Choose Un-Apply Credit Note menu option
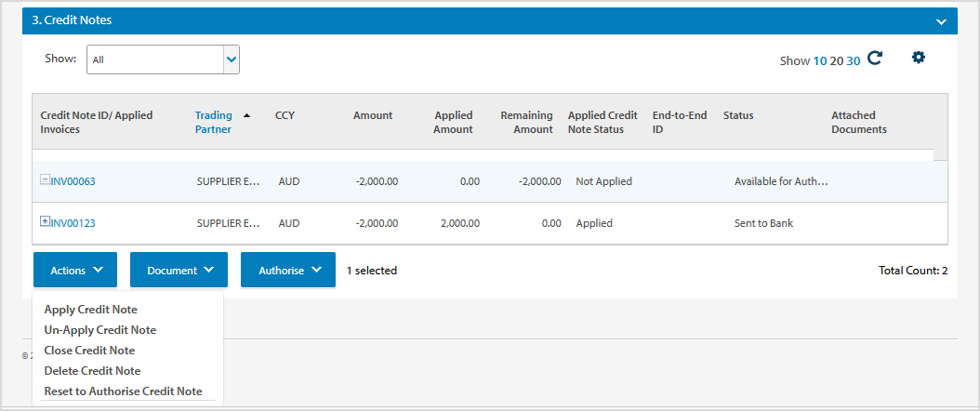 [x=100, y=330]
